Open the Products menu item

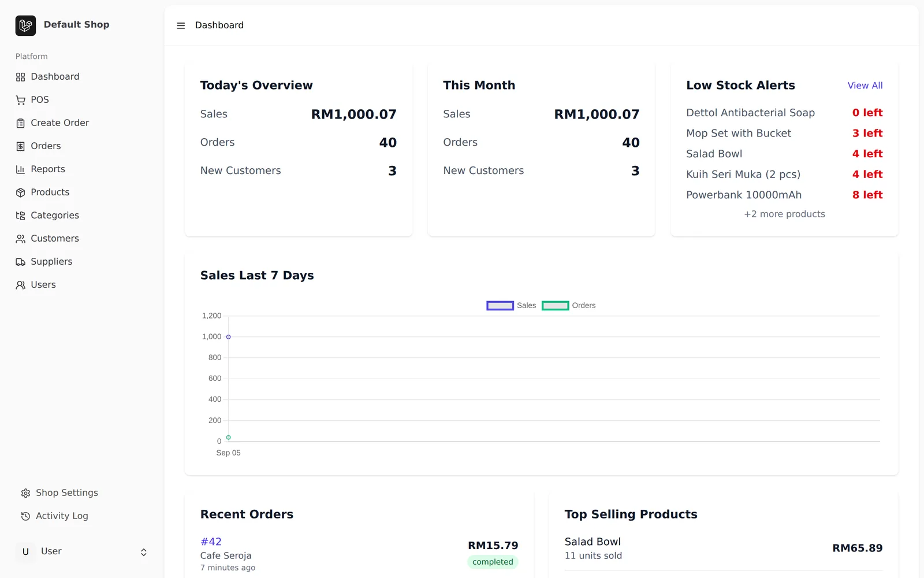click(82, 192)
